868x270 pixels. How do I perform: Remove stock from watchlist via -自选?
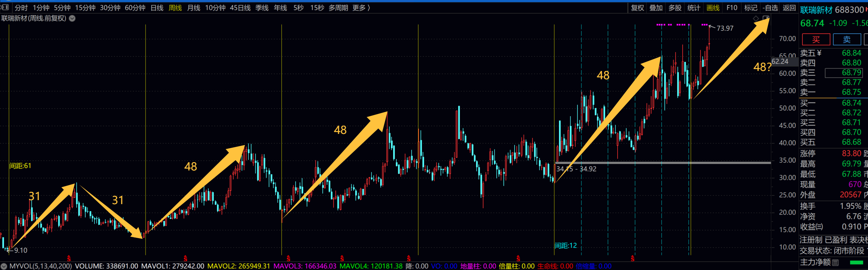click(770, 8)
